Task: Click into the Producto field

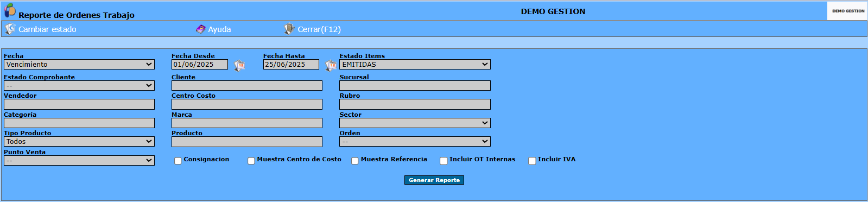Action: pos(247,142)
